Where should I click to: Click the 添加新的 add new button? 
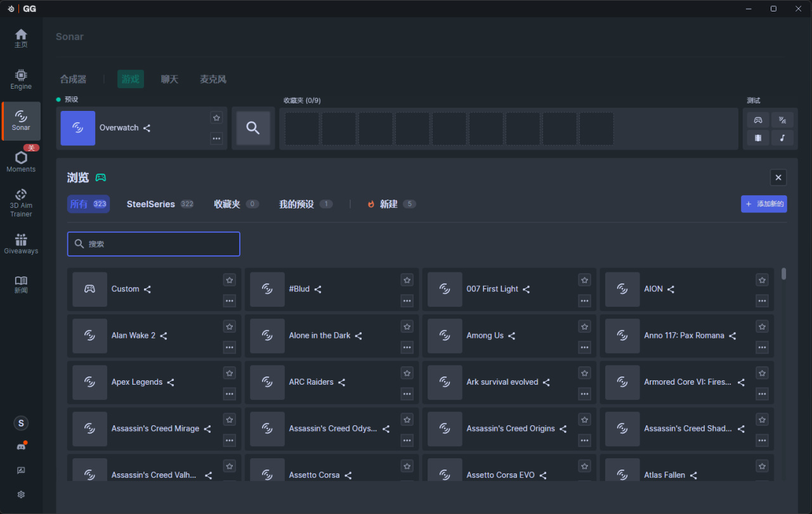point(764,204)
